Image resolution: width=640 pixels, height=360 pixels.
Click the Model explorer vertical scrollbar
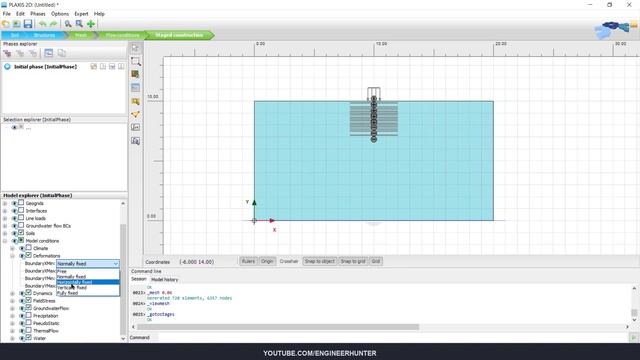[x=123, y=278]
